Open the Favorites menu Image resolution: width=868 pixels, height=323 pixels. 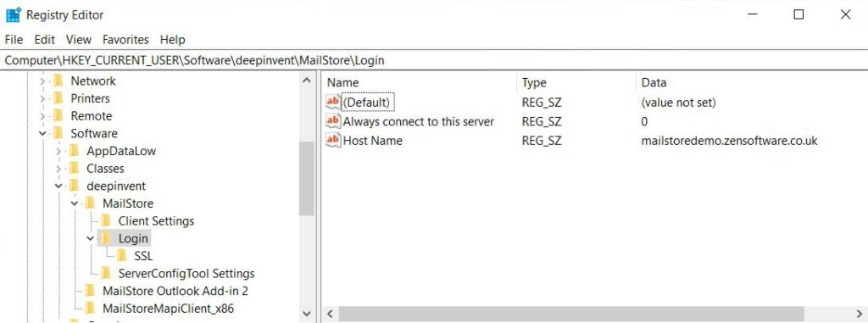point(125,39)
